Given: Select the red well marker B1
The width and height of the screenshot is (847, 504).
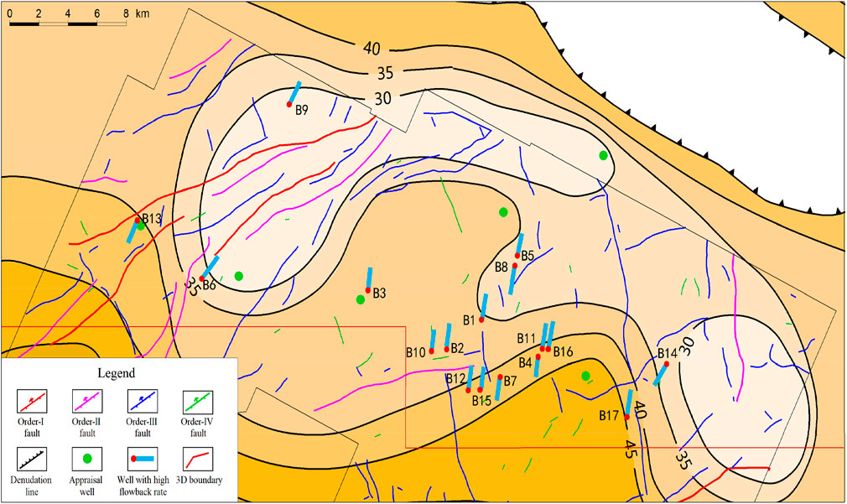Looking at the screenshot, I should click(481, 320).
